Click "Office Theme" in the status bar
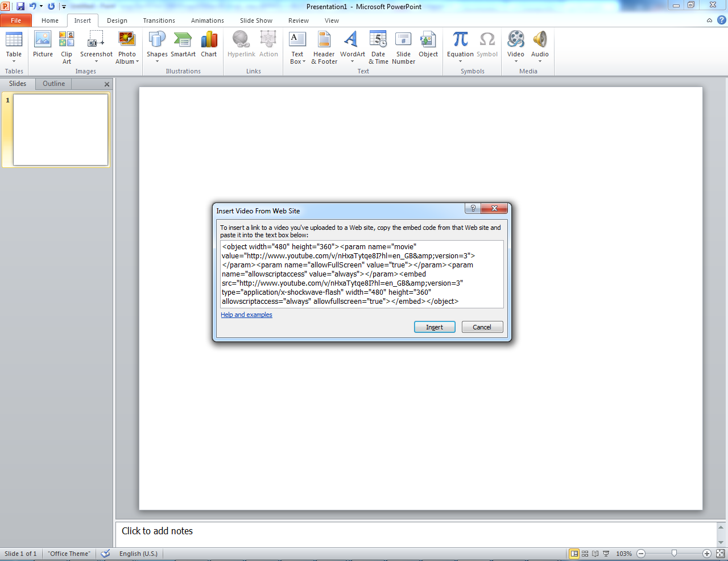Image resolution: width=728 pixels, height=561 pixels. [69, 554]
